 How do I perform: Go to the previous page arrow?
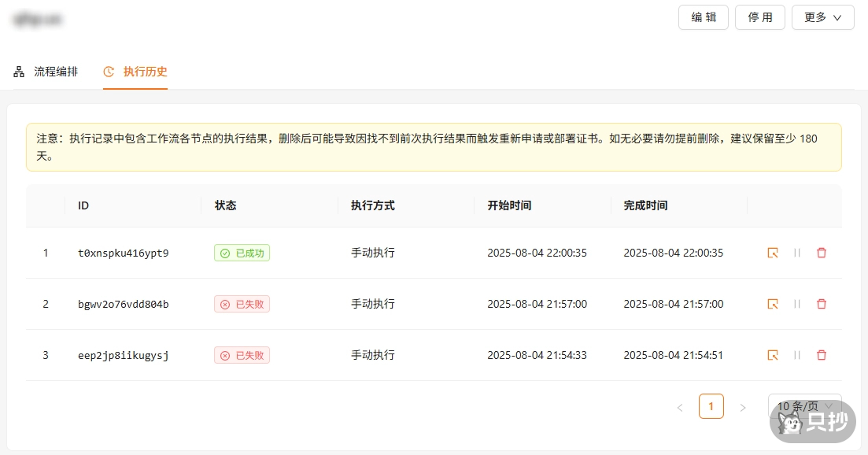coord(680,407)
